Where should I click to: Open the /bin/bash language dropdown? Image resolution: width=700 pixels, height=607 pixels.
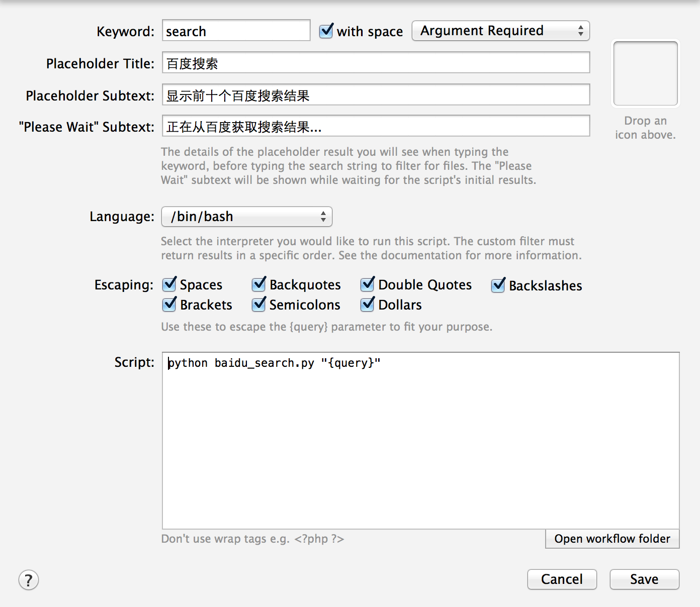point(246,217)
